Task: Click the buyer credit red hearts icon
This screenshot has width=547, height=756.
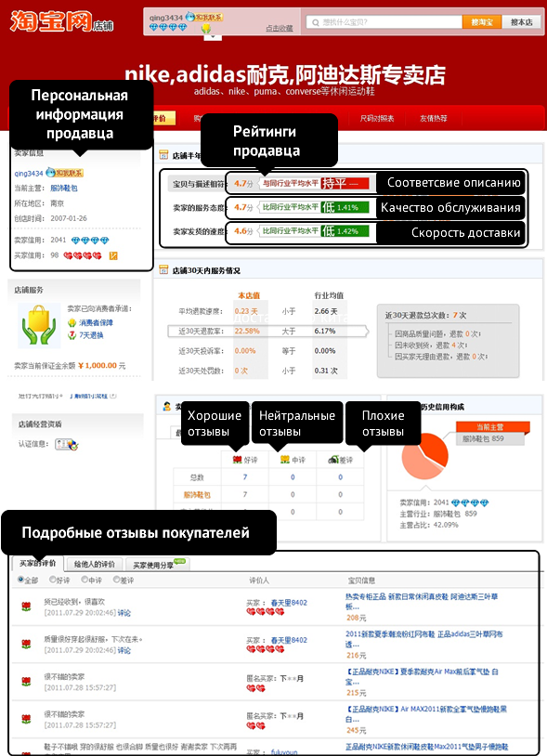Action: click(x=83, y=255)
